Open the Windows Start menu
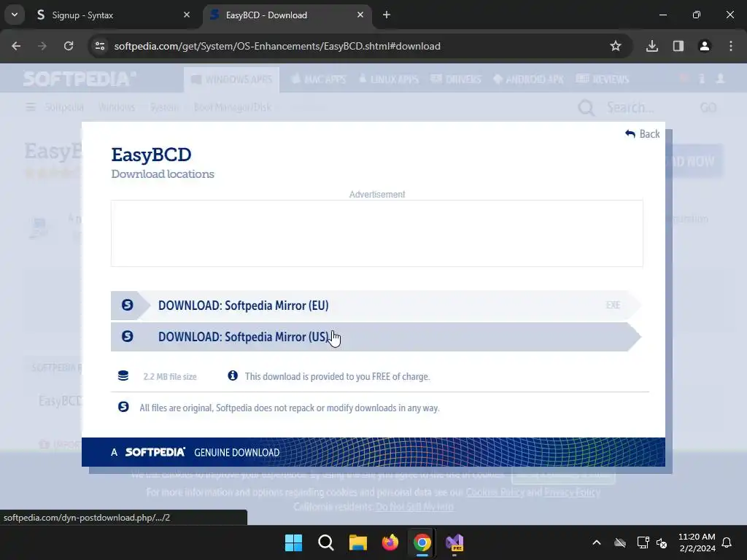 point(293,542)
